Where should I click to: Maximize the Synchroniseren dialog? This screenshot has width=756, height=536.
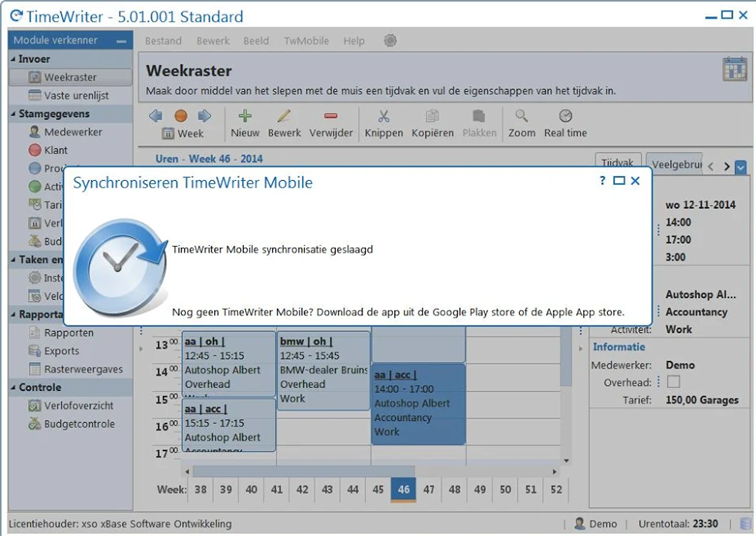click(619, 181)
